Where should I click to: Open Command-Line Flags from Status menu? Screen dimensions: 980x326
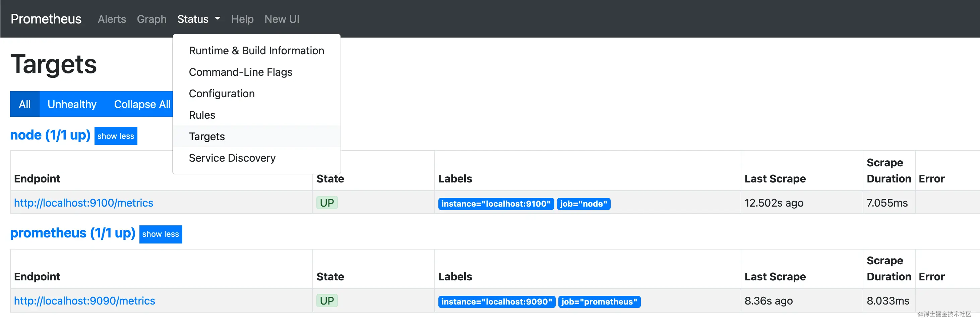click(256, 72)
